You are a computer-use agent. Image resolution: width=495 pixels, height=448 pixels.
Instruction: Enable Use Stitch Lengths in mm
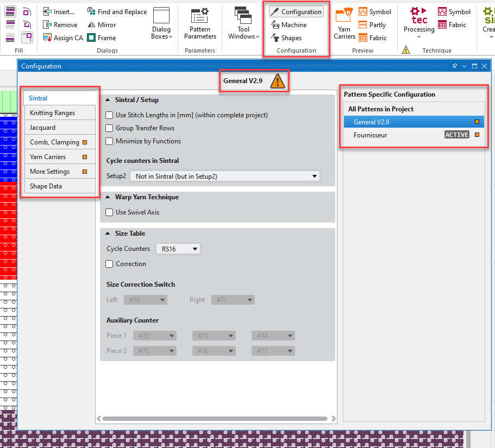point(110,115)
